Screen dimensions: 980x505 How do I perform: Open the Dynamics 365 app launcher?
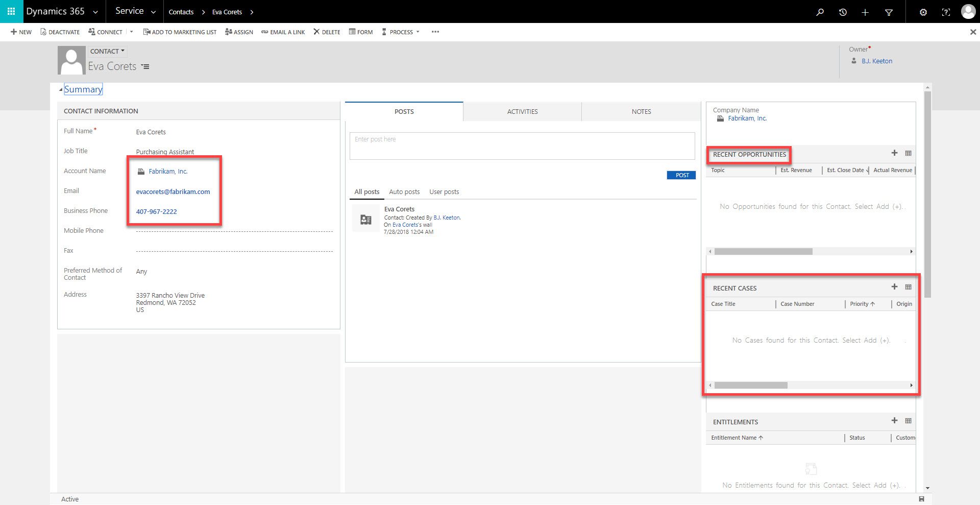coord(10,11)
